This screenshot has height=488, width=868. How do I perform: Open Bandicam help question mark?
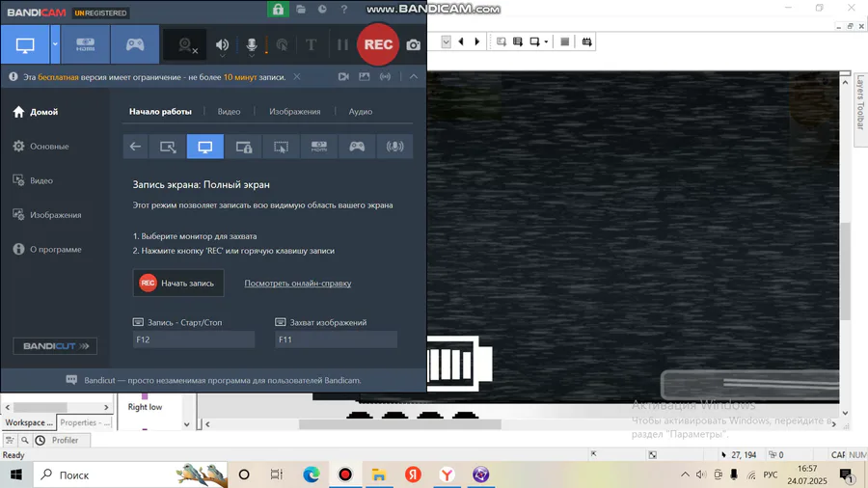click(x=343, y=10)
